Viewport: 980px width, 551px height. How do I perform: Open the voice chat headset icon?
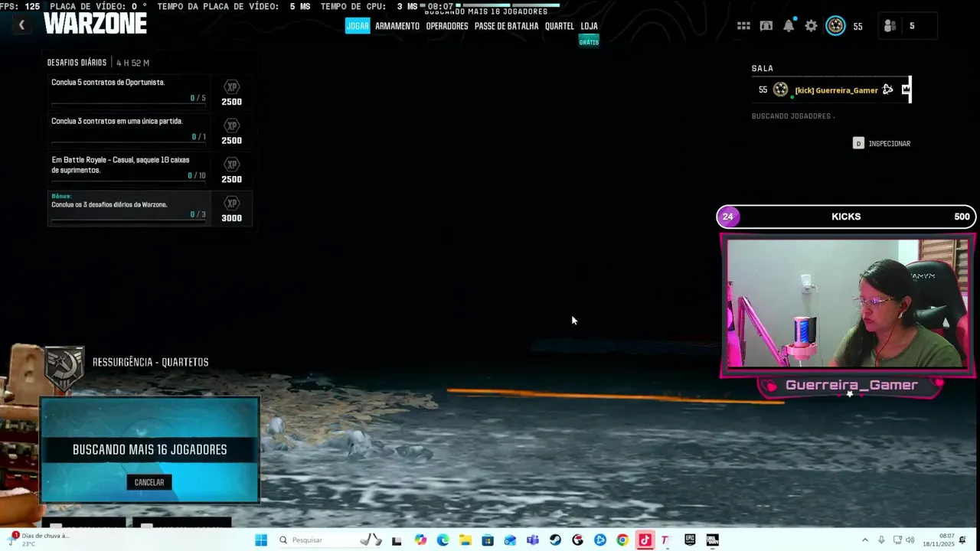[766, 26]
